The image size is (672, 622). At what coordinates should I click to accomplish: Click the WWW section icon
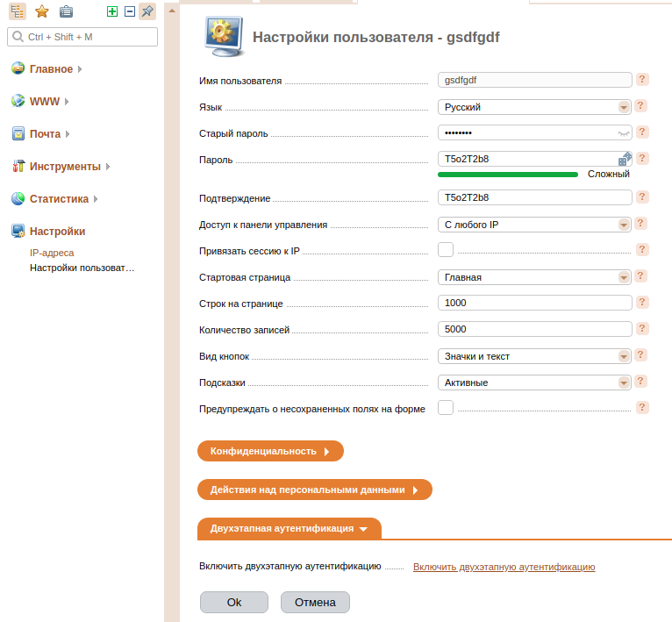point(18,101)
